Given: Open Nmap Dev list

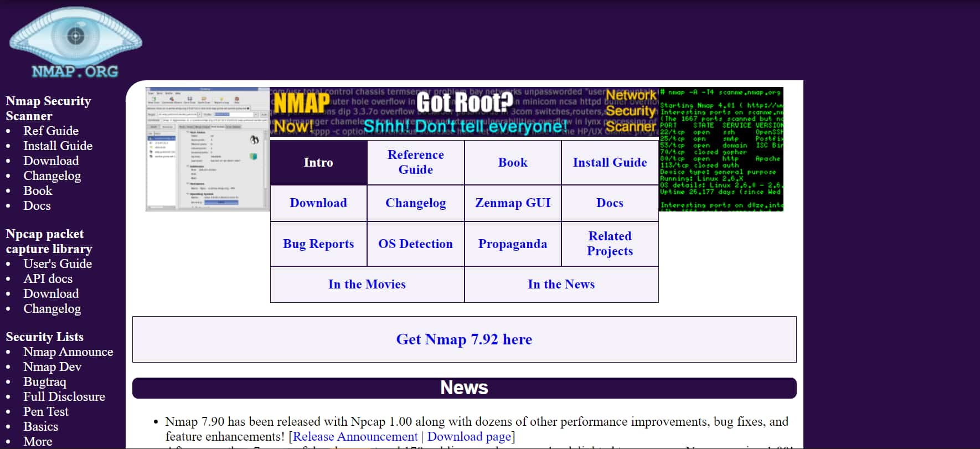Looking at the screenshot, I should click(52, 367).
